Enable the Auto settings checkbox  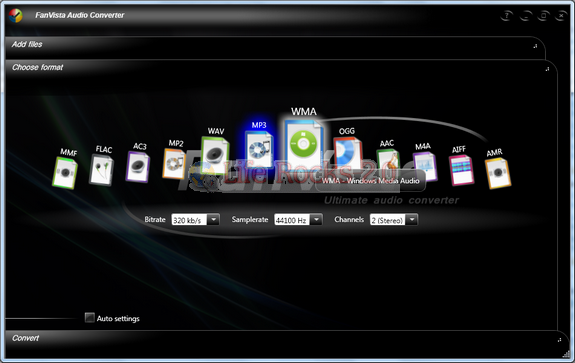(89, 318)
